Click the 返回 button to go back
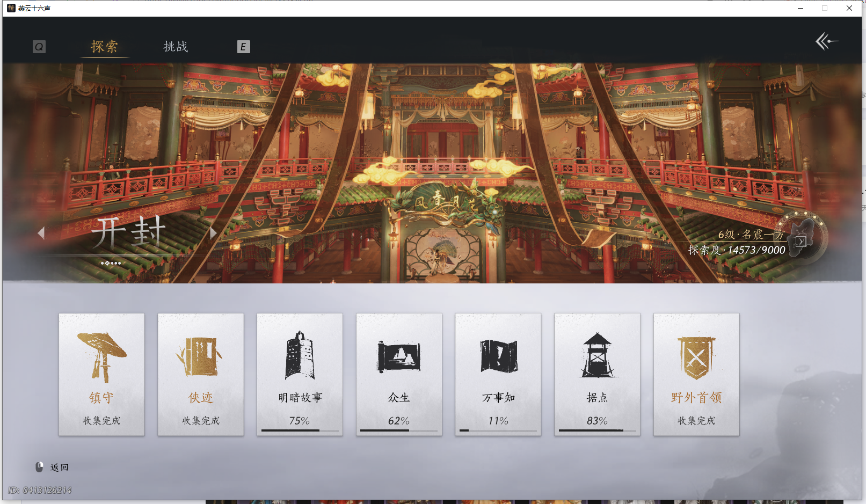The width and height of the screenshot is (866, 504). pos(60,468)
